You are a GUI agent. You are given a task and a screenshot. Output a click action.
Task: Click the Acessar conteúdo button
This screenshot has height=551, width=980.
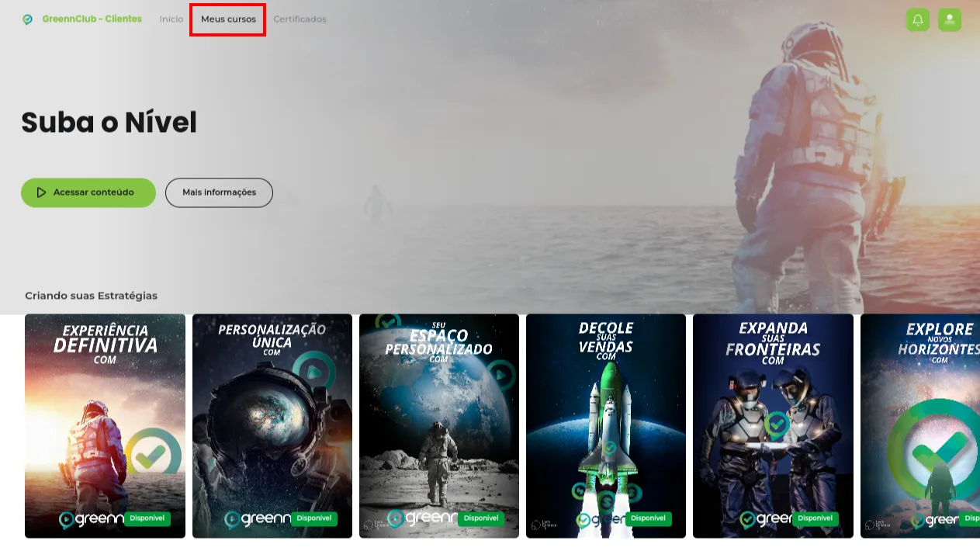point(88,192)
